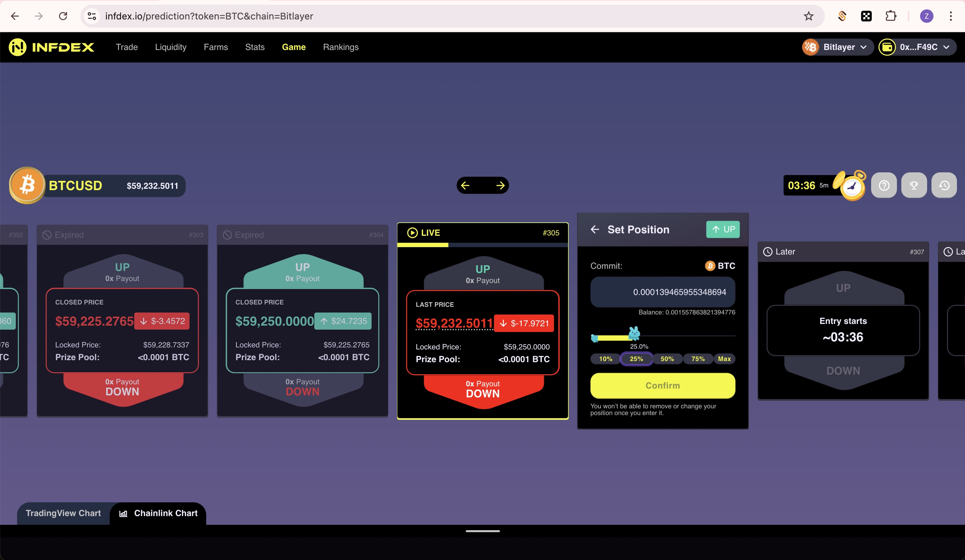965x560 pixels.
Task: Click the Expired icon on round #303
Action: (x=47, y=235)
